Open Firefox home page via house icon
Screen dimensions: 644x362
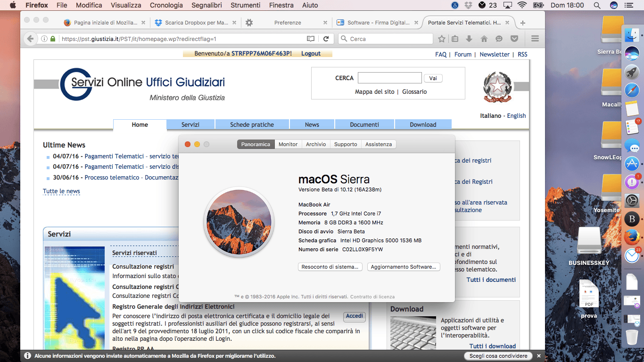point(484,39)
